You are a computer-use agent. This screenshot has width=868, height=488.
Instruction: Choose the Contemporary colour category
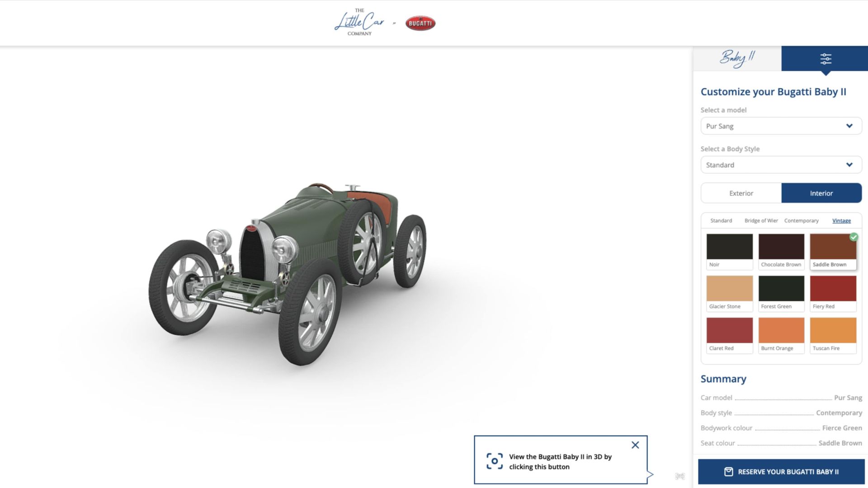click(802, 221)
